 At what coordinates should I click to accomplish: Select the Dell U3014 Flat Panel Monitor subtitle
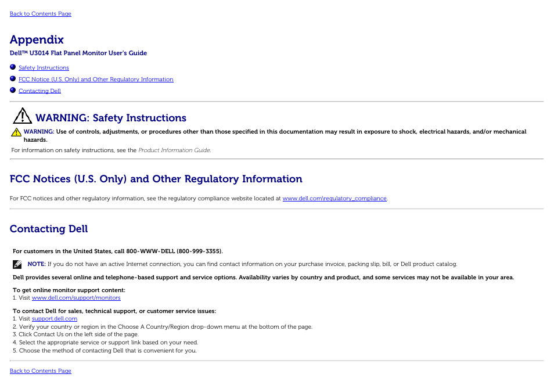tap(78, 53)
